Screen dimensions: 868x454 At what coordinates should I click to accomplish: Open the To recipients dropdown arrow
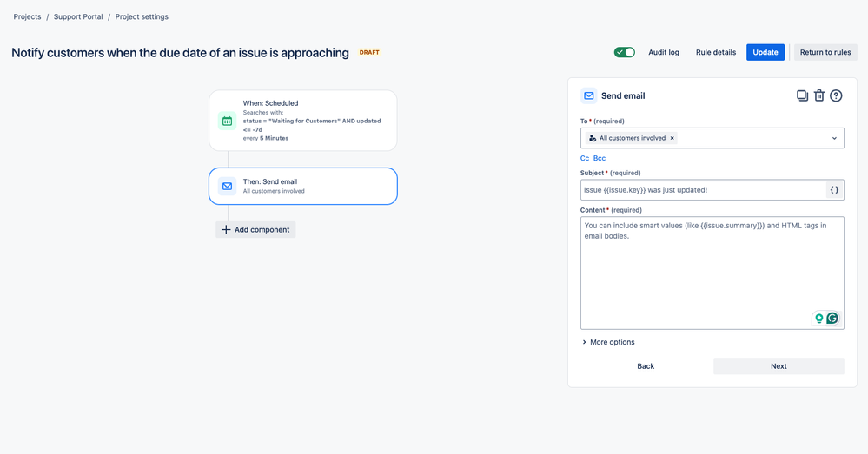pyautogui.click(x=834, y=138)
